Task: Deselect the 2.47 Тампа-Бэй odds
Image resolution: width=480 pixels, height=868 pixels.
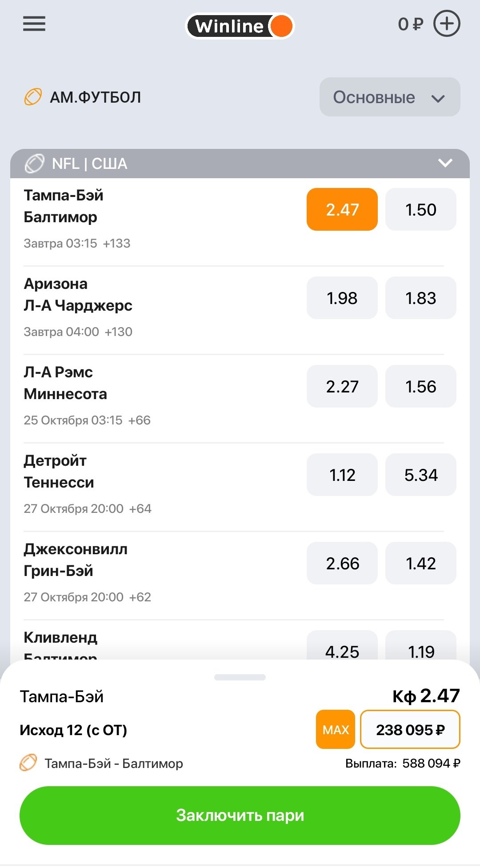Action: [342, 209]
